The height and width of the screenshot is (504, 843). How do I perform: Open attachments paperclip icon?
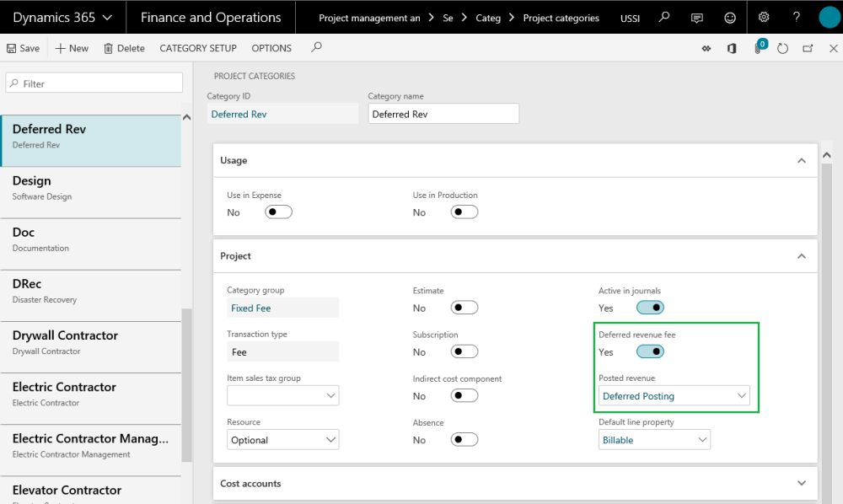pos(758,48)
